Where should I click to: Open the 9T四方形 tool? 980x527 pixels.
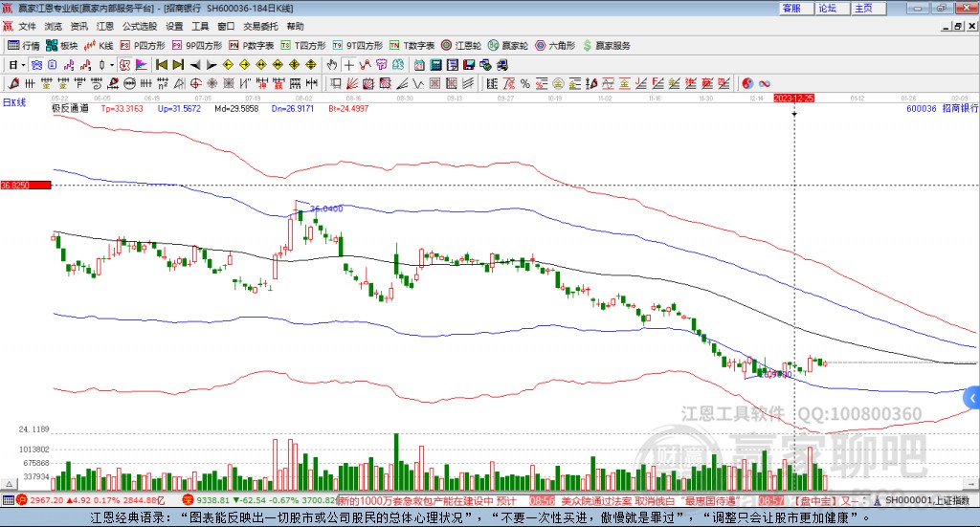pyautogui.click(x=358, y=46)
